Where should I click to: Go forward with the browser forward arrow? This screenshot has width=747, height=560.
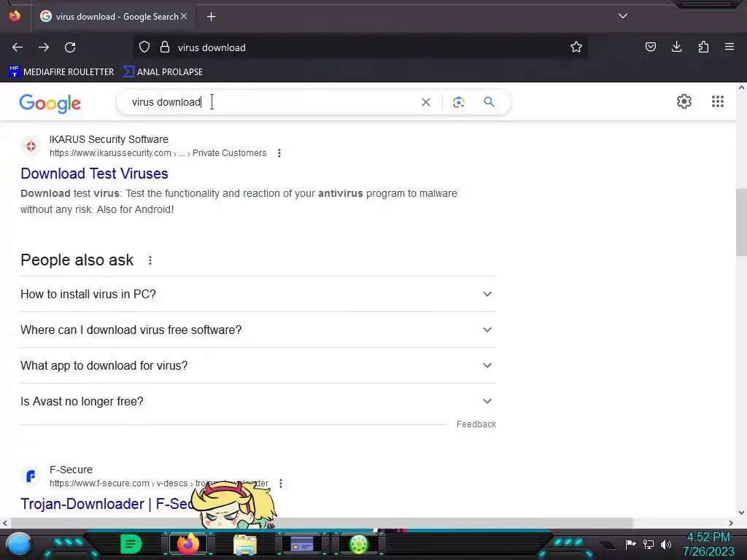[x=44, y=47]
